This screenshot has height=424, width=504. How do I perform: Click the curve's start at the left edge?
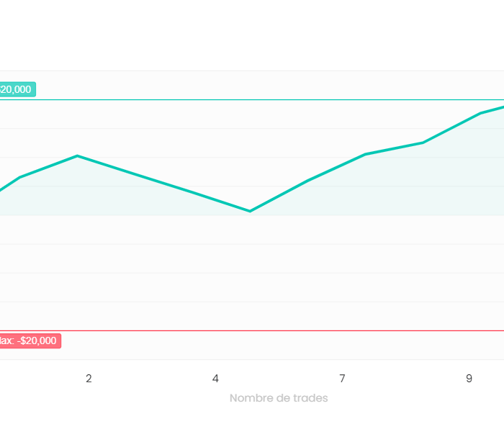(x=1, y=190)
